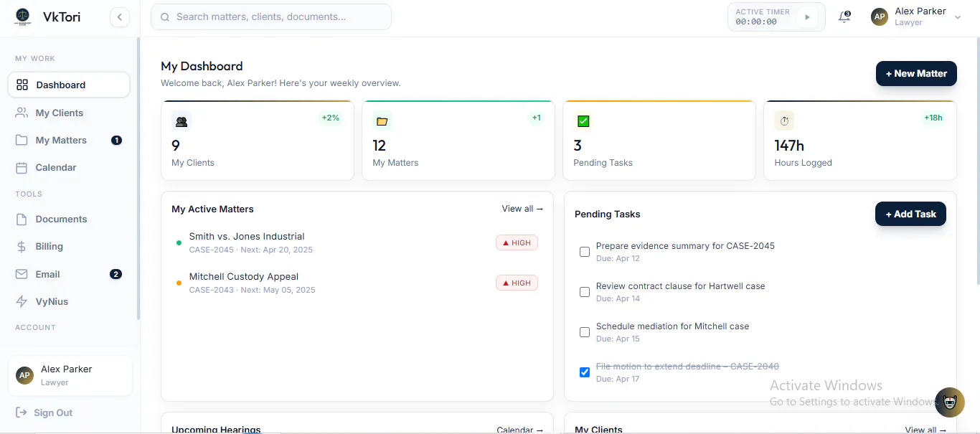Click the Email badge showing 2

coord(116,274)
